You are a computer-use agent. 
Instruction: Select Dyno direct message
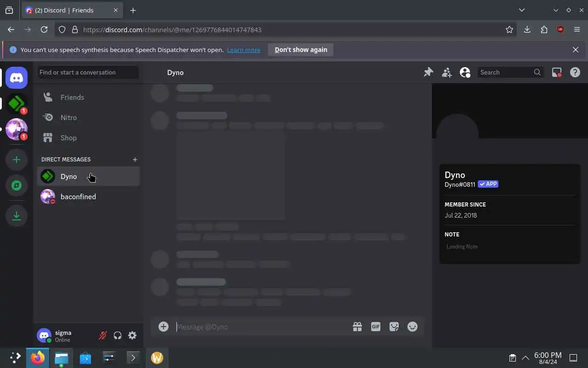(88, 176)
